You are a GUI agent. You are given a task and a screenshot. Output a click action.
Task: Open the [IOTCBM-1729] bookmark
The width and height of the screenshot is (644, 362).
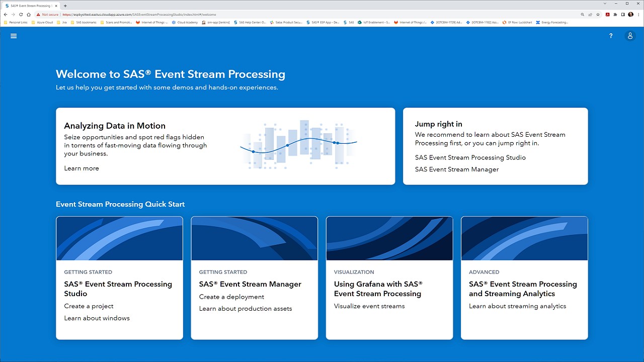447,23
